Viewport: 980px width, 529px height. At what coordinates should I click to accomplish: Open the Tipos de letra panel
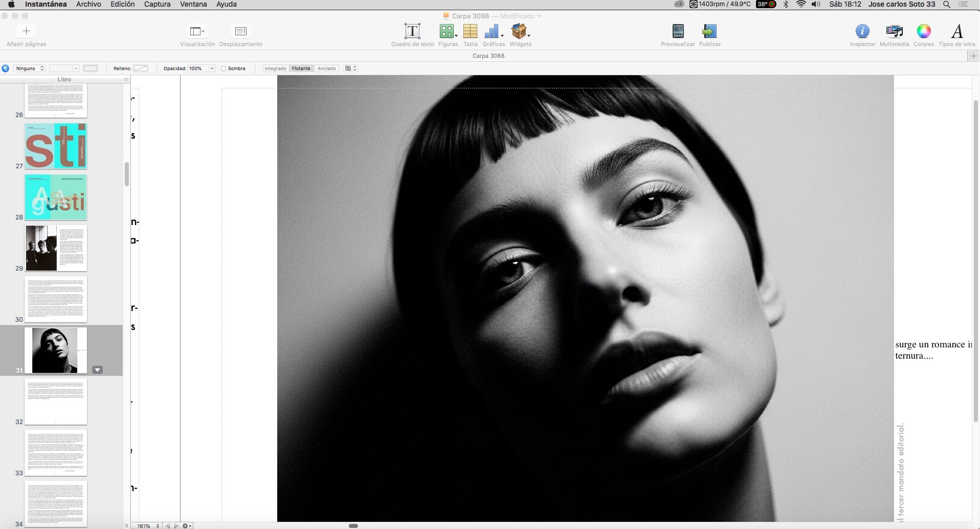(x=957, y=31)
